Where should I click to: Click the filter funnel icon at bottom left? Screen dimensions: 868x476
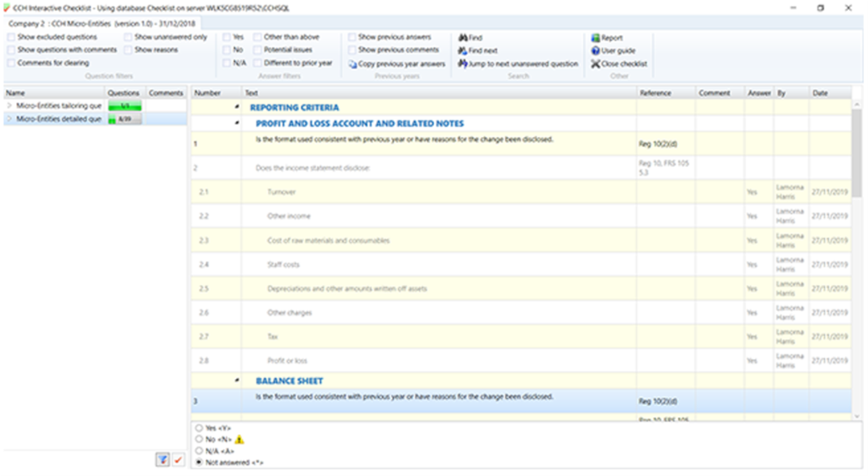pyautogui.click(x=162, y=459)
